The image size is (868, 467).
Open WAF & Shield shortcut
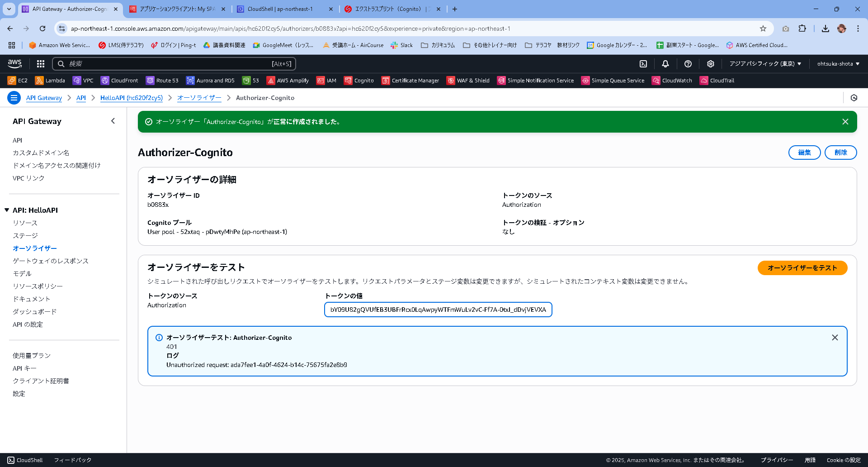[x=468, y=81]
